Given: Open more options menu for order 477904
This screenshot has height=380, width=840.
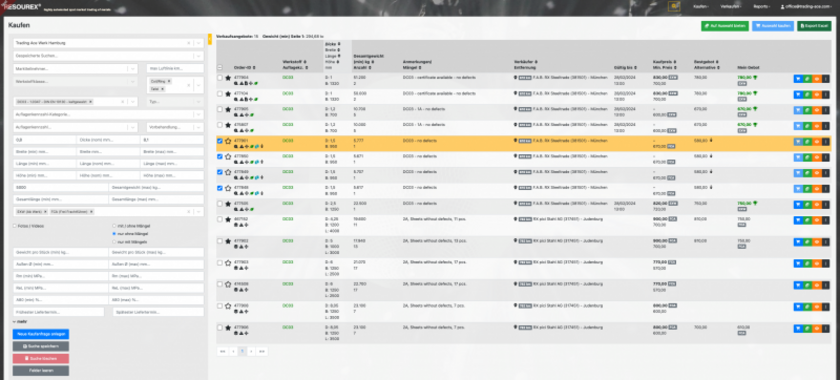Looking at the screenshot, I should click(x=826, y=79).
